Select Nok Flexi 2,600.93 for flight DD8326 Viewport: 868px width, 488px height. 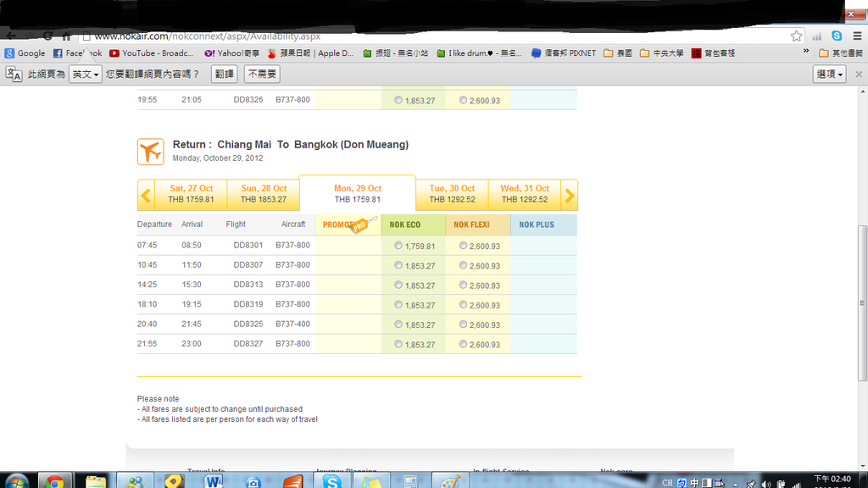[463, 100]
